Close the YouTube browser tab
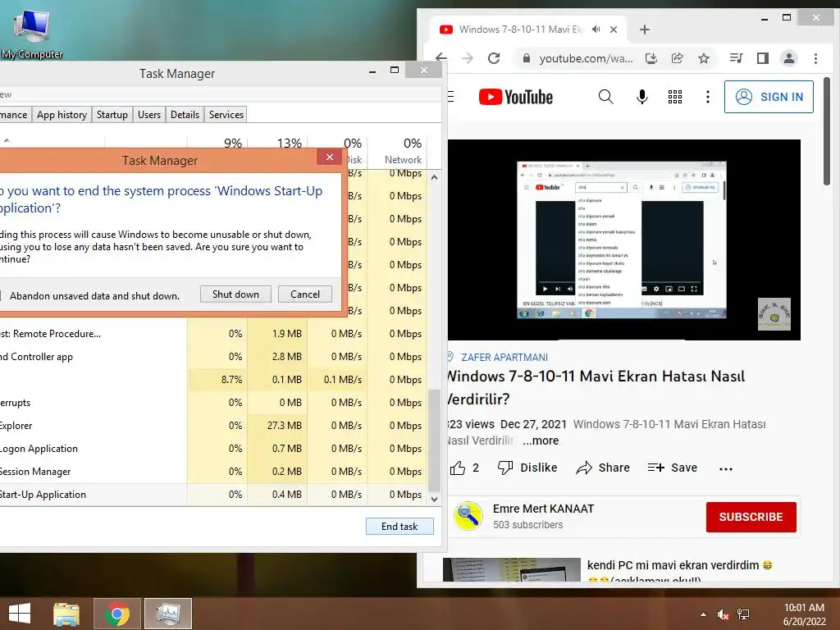The height and width of the screenshot is (630, 840). (x=614, y=30)
